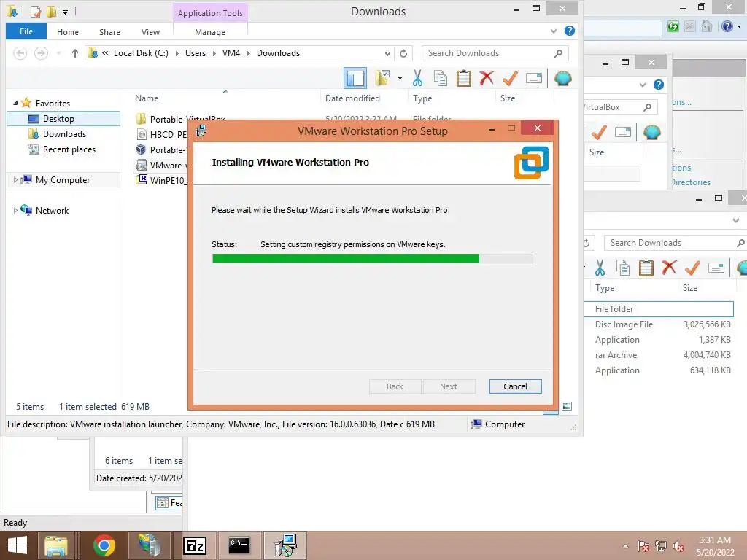The image size is (747, 560).
Task: Open 7-Zip from the taskbar
Action: click(x=195, y=545)
